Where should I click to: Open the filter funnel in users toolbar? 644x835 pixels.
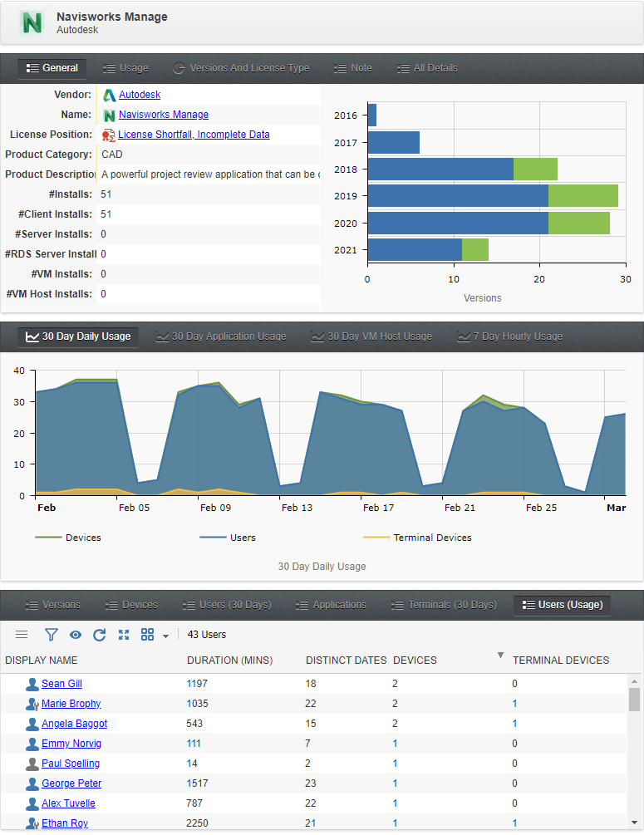pyautogui.click(x=52, y=634)
